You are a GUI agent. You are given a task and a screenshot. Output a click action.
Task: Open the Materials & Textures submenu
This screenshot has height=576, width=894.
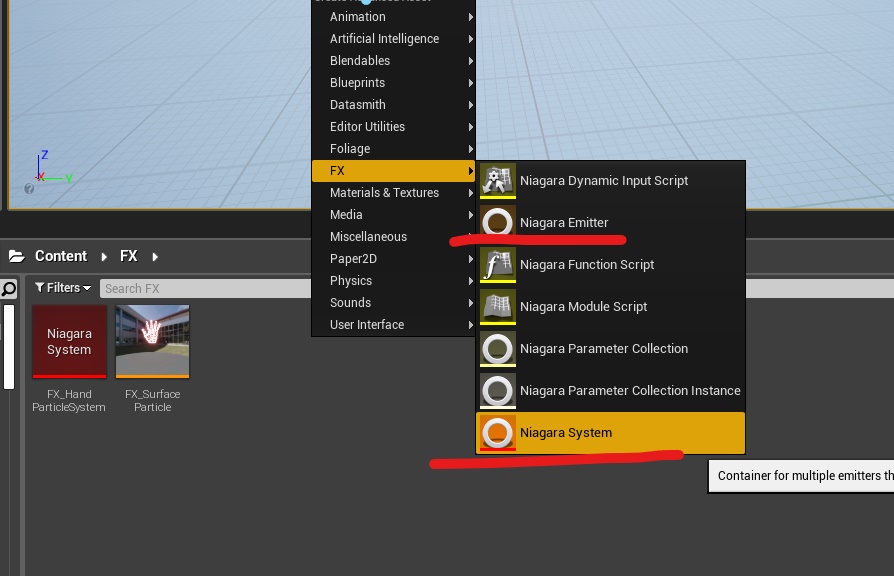point(393,193)
